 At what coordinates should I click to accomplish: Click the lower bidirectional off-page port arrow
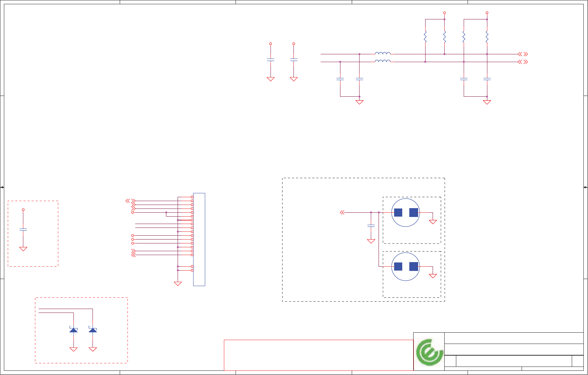pyautogui.click(x=523, y=62)
